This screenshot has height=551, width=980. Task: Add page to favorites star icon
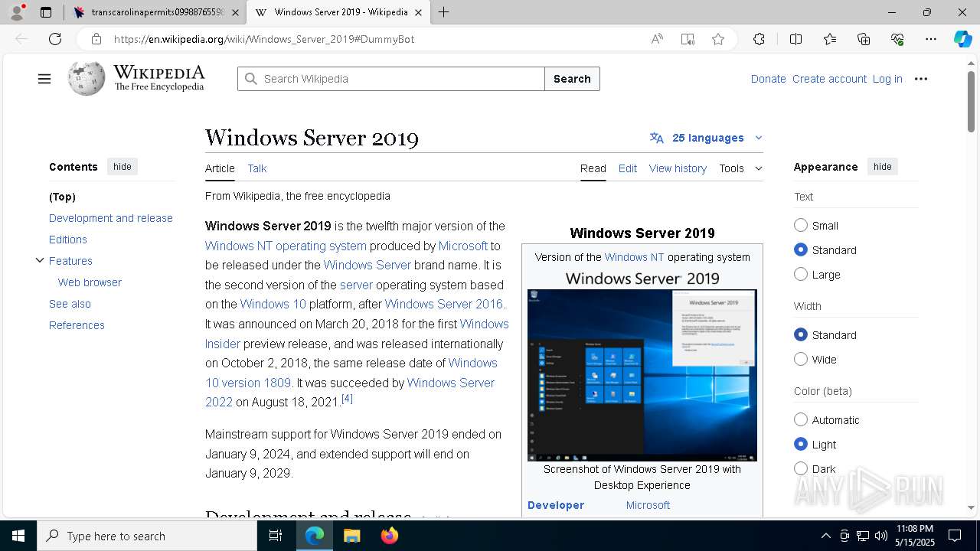pos(718,39)
